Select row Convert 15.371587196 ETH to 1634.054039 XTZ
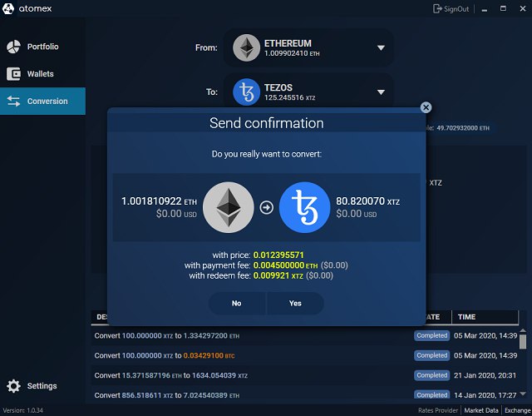This screenshot has height=416, width=532. pyautogui.click(x=305, y=375)
